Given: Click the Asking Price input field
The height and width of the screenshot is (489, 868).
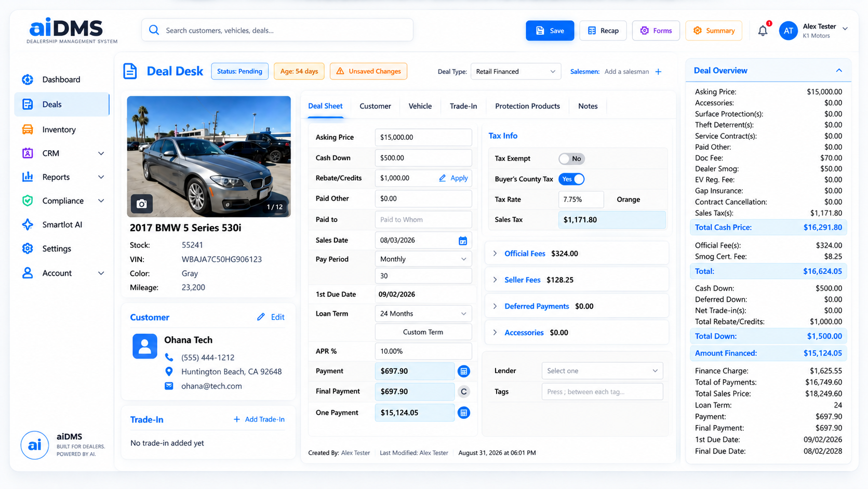Looking at the screenshot, I should 423,137.
